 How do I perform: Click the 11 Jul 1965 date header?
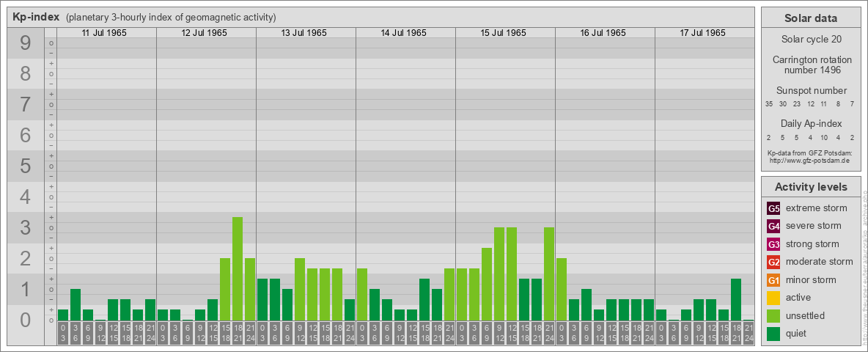click(106, 33)
